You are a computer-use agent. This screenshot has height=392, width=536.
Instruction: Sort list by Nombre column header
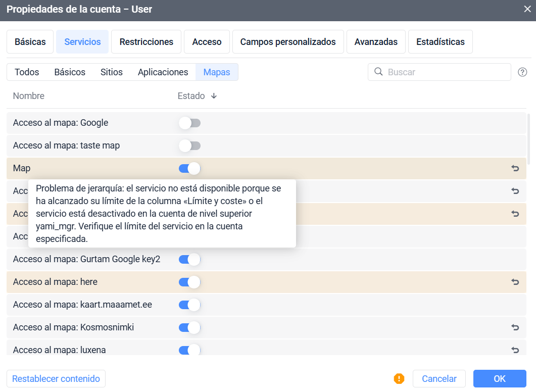point(29,96)
